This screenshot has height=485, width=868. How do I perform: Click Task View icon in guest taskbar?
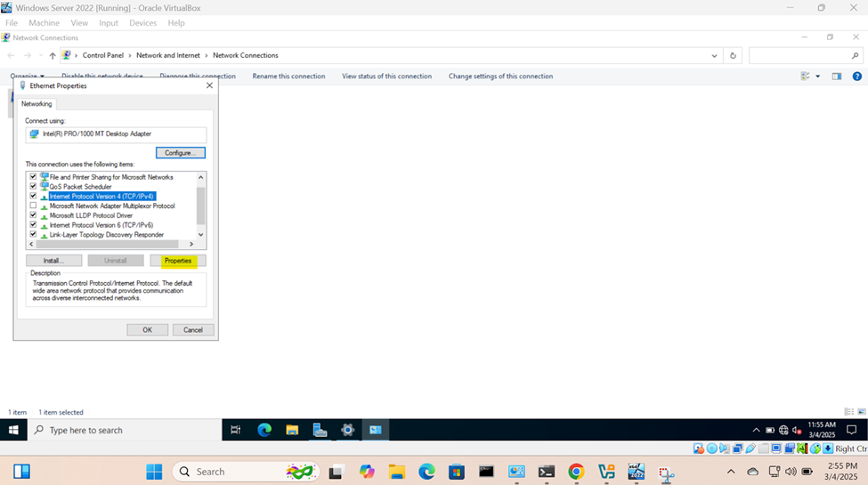pos(235,430)
